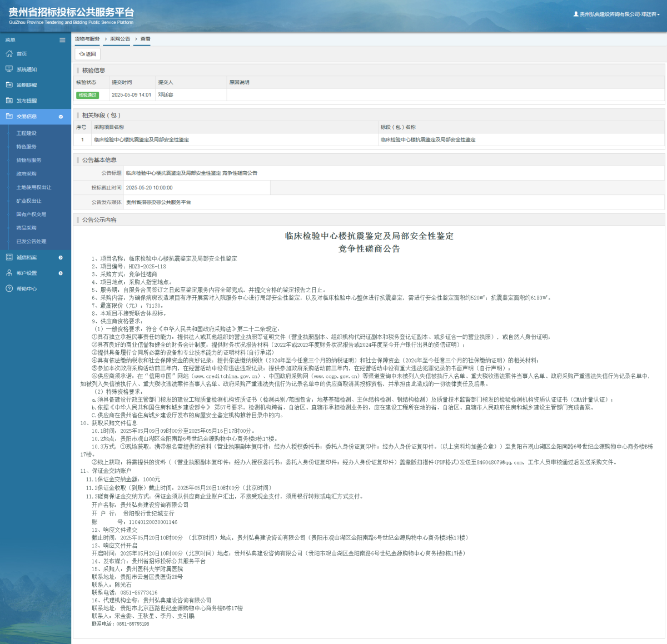Click the 返回 back button
Image resolution: width=667 pixels, height=644 pixels.
coord(88,54)
